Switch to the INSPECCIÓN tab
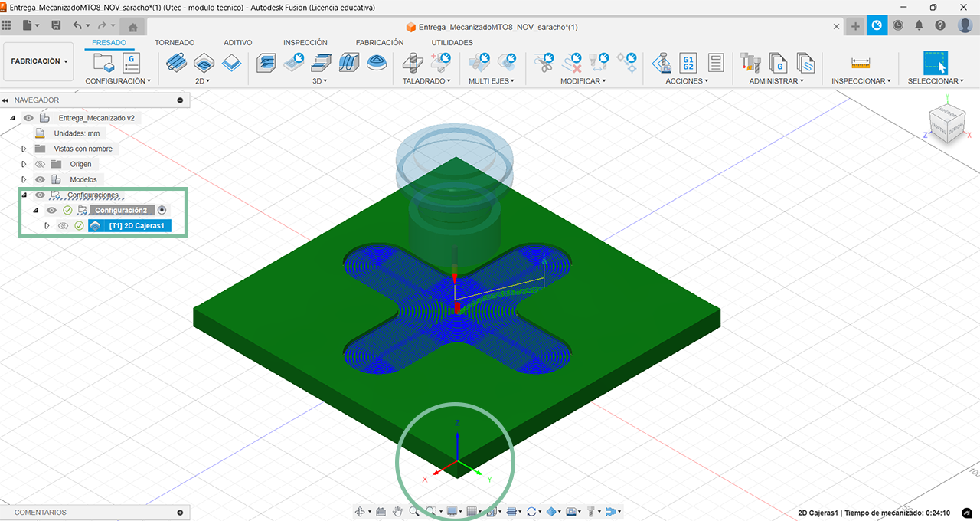 [305, 43]
